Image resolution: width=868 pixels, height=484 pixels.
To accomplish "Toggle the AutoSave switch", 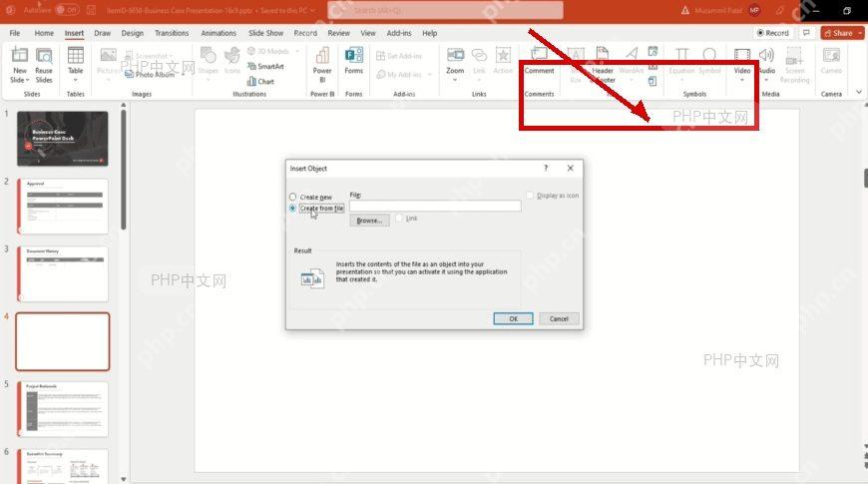I will tap(68, 10).
